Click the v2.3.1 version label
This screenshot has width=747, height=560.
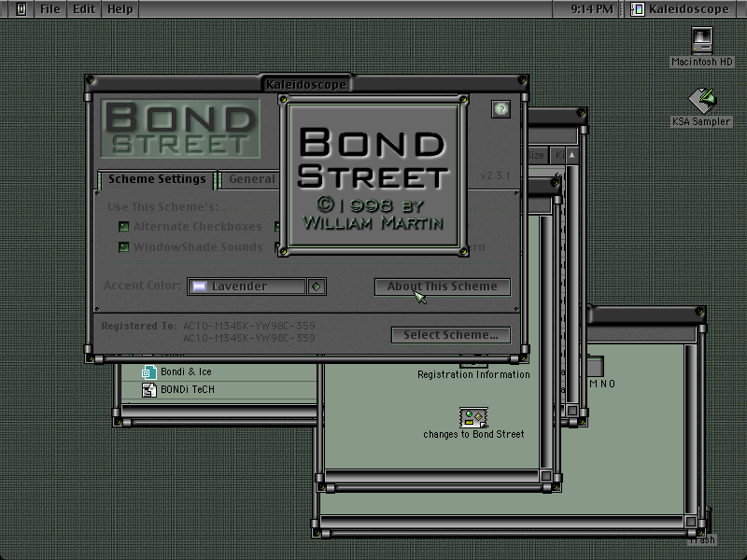(496, 175)
